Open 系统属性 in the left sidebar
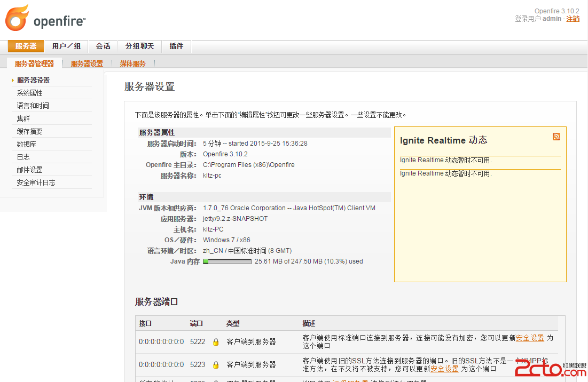The image size is (588, 382). [x=29, y=93]
